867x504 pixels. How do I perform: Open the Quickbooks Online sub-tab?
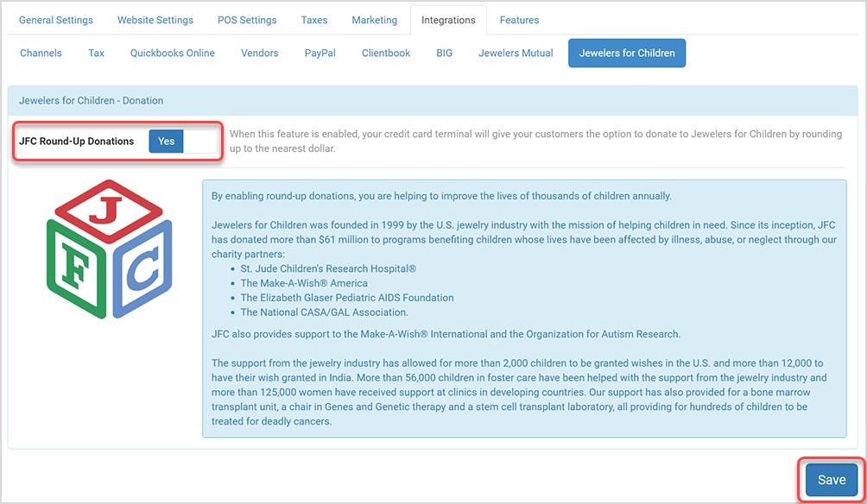pos(173,53)
